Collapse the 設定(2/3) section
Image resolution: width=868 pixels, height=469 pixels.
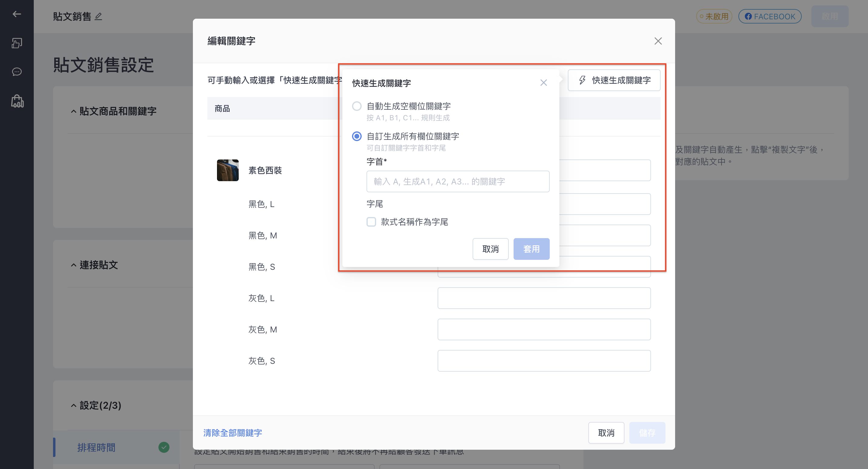(74, 405)
